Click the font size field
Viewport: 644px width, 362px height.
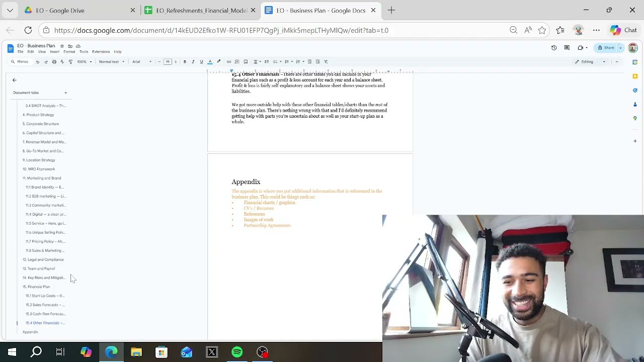coord(168,62)
